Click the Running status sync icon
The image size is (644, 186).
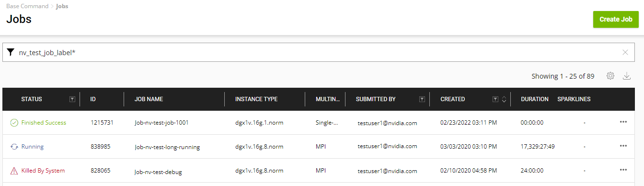point(14,147)
